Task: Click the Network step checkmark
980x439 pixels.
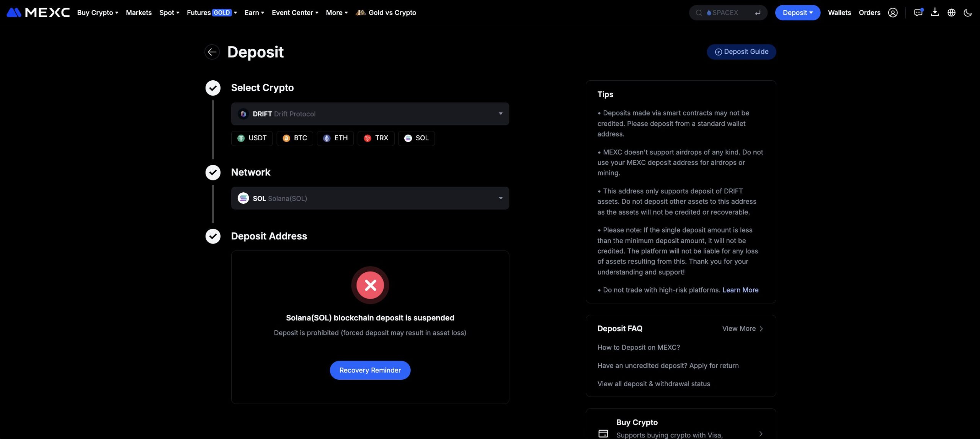Action: tap(213, 172)
